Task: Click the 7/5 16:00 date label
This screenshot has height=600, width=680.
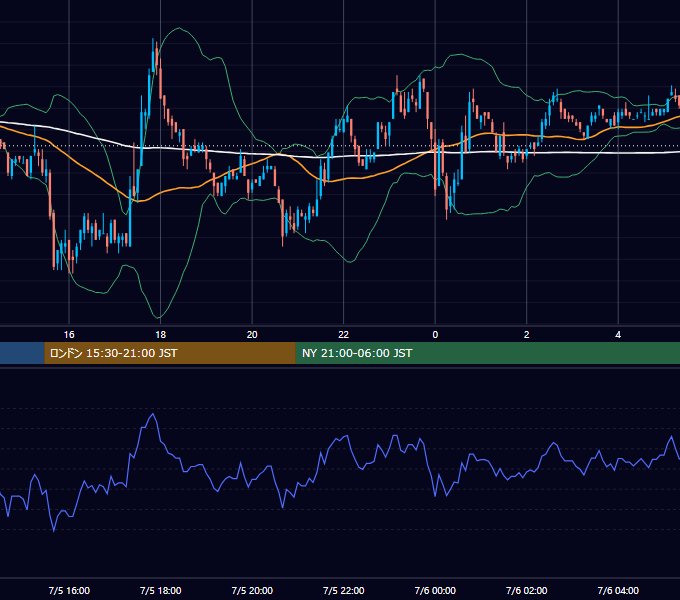Action: coord(69,590)
